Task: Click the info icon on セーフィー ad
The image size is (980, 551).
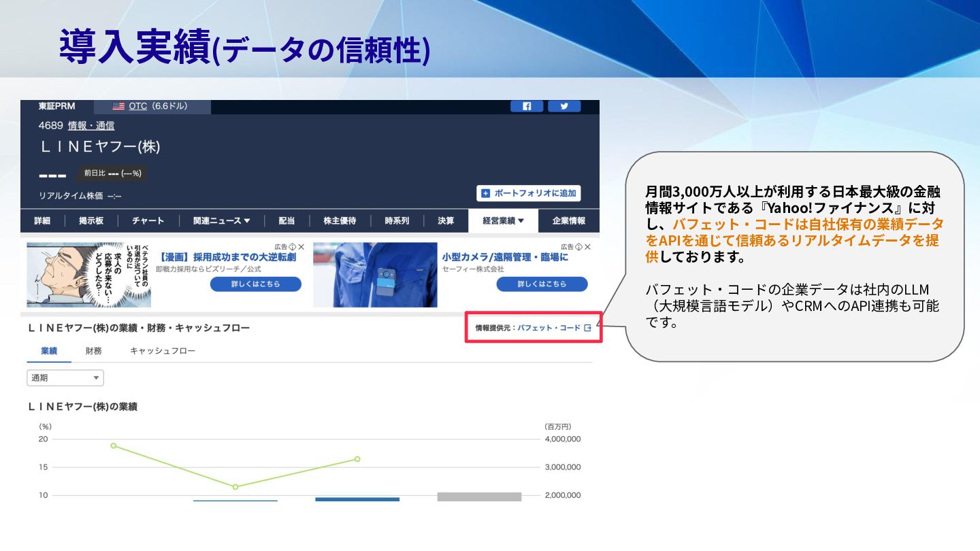Action: coord(579,247)
